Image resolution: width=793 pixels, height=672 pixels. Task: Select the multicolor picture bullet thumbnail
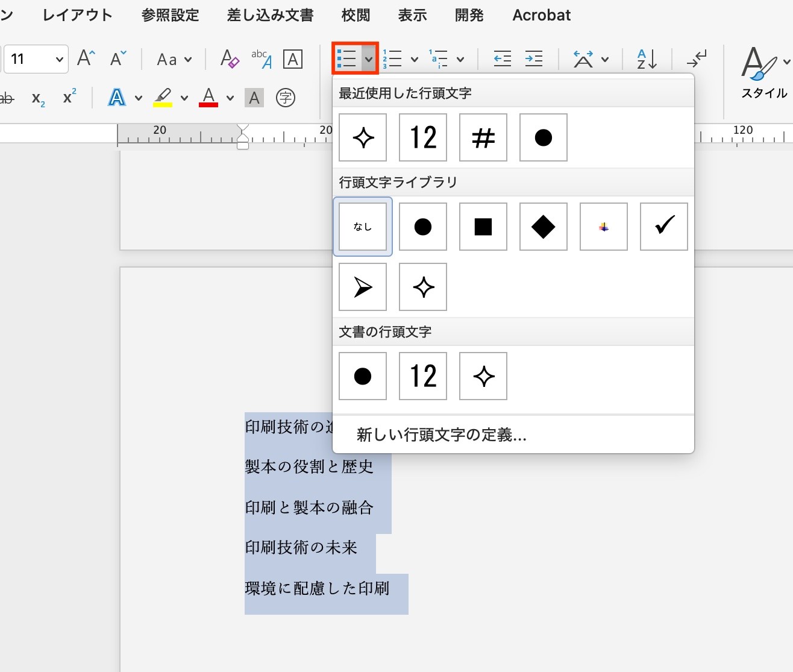(x=604, y=227)
